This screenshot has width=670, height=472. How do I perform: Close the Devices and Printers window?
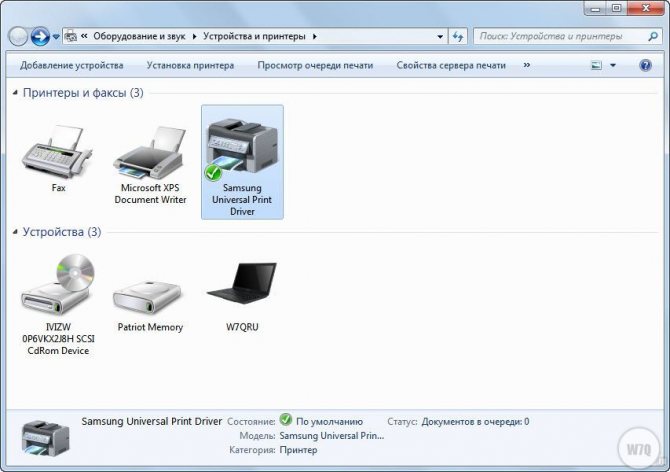tap(646, 8)
